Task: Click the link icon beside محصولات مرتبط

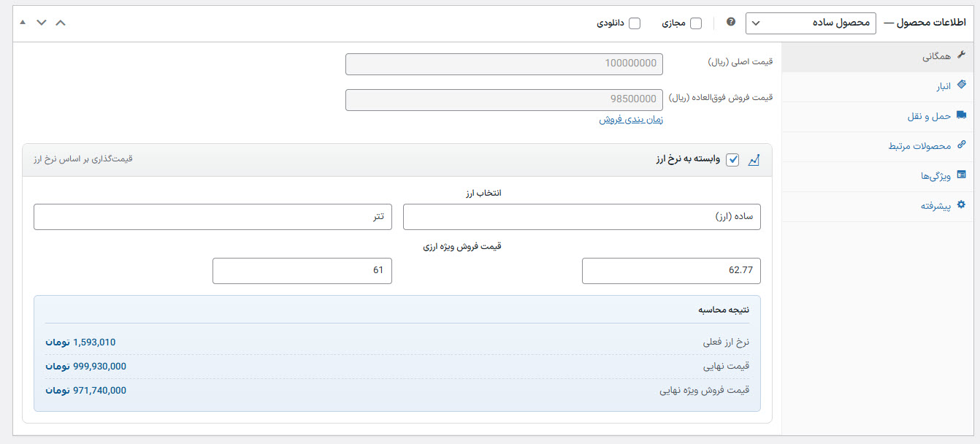Action: point(961,145)
